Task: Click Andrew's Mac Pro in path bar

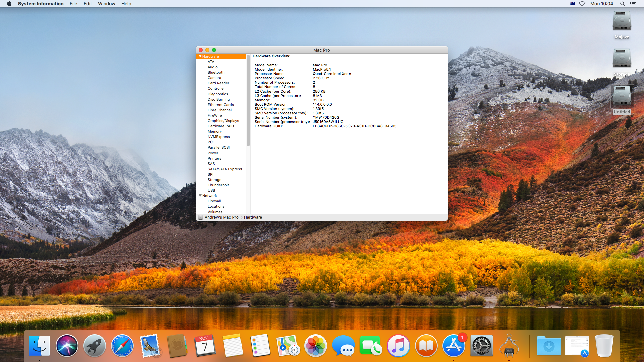Action: [221, 217]
